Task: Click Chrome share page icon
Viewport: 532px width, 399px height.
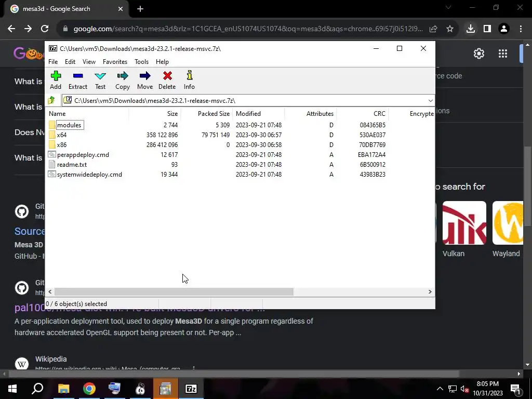Action: (433, 29)
